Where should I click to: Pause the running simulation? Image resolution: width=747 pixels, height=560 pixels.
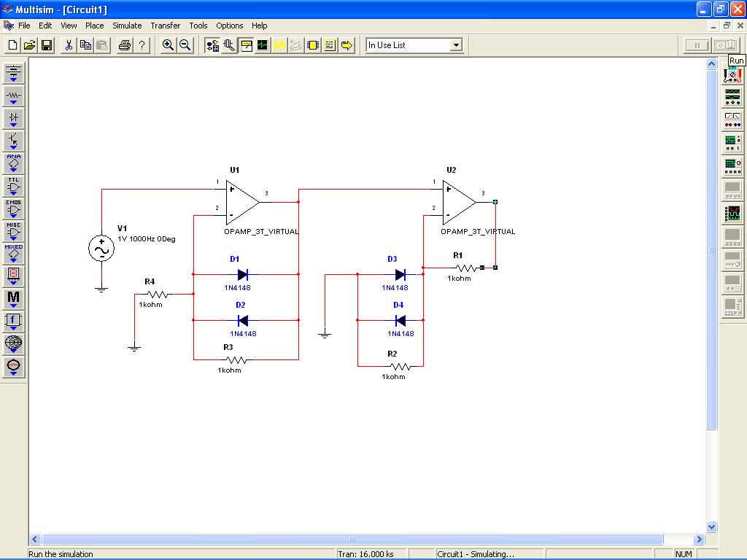point(697,45)
